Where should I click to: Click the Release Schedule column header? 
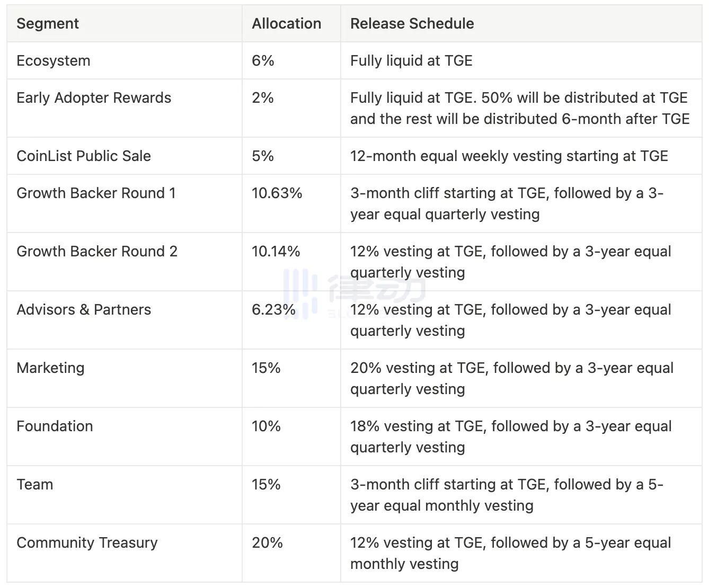(x=412, y=24)
